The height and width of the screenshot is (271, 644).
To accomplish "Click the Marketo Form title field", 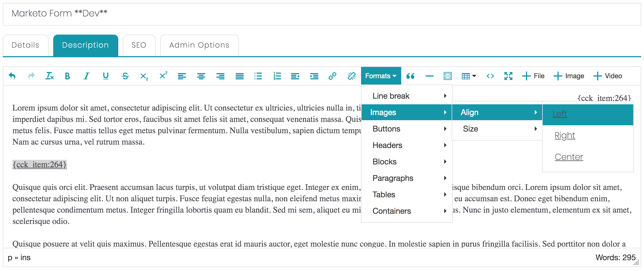I will [322, 14].
